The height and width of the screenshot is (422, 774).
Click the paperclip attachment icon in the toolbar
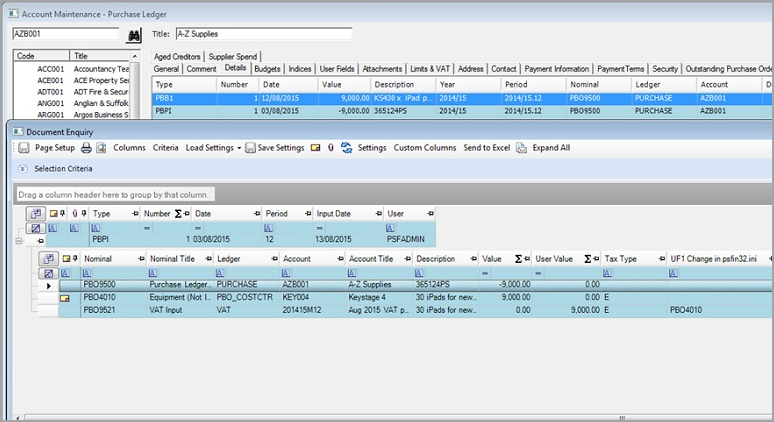[x=330, y=148]
